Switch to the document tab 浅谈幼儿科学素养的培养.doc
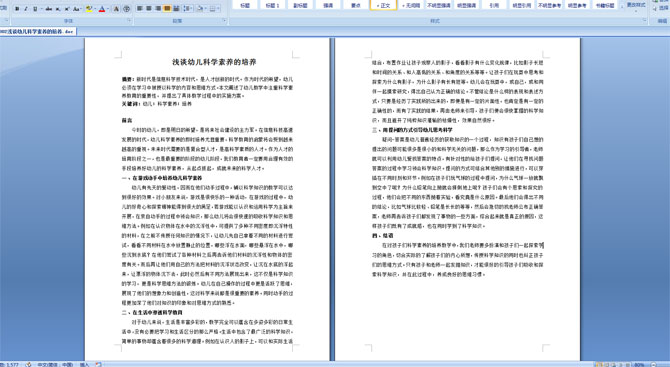The width and height of the screenshot is (670, 367). 38,32
